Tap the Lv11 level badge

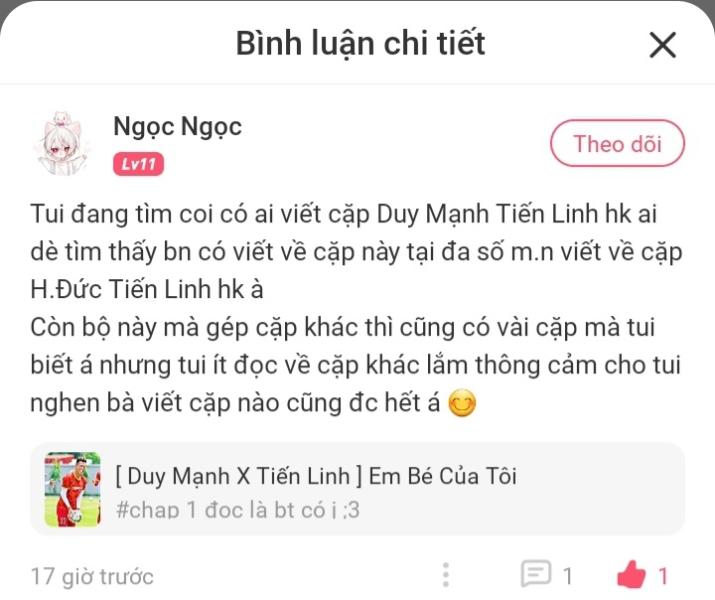(138, 164)
